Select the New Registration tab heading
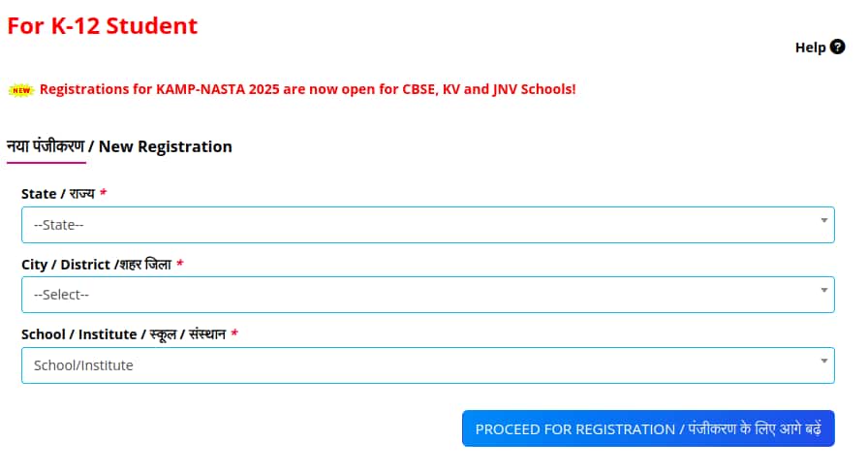 click(x=119, y=146)
